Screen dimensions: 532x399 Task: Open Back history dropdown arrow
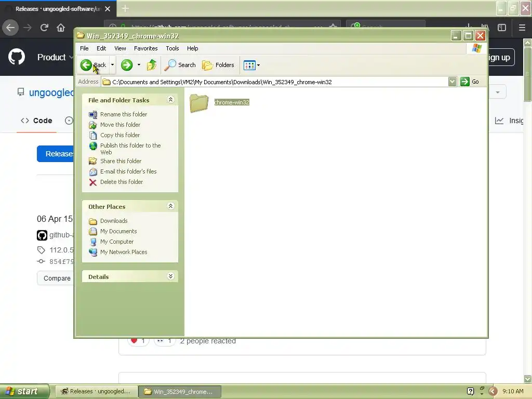click(x=112, y=65)
